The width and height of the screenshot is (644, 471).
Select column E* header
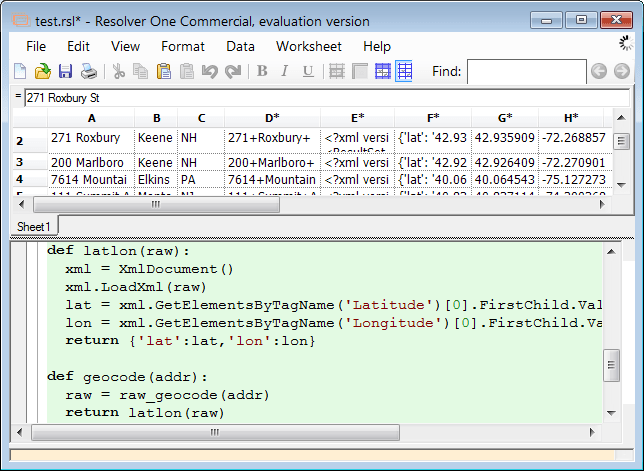point(357,118)
